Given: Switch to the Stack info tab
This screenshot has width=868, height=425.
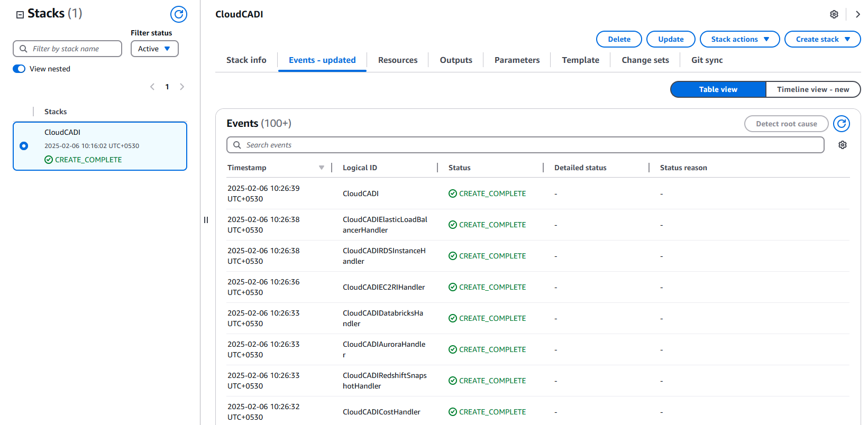Looking at the screenshot, I should 246,60.
